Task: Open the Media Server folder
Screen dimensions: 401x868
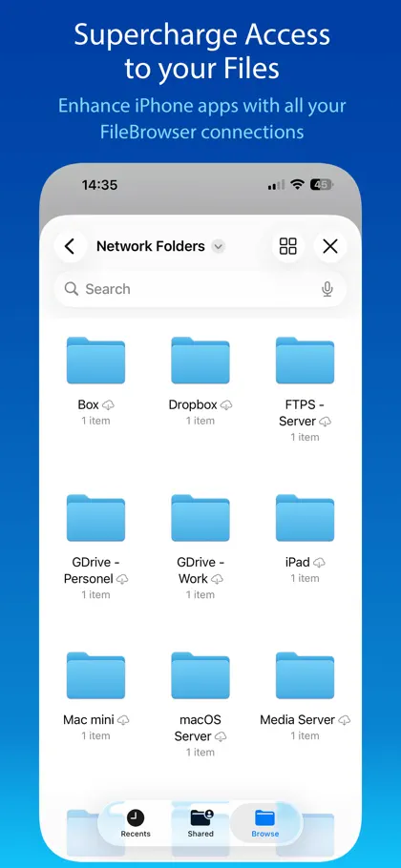Action: (306, 676)
